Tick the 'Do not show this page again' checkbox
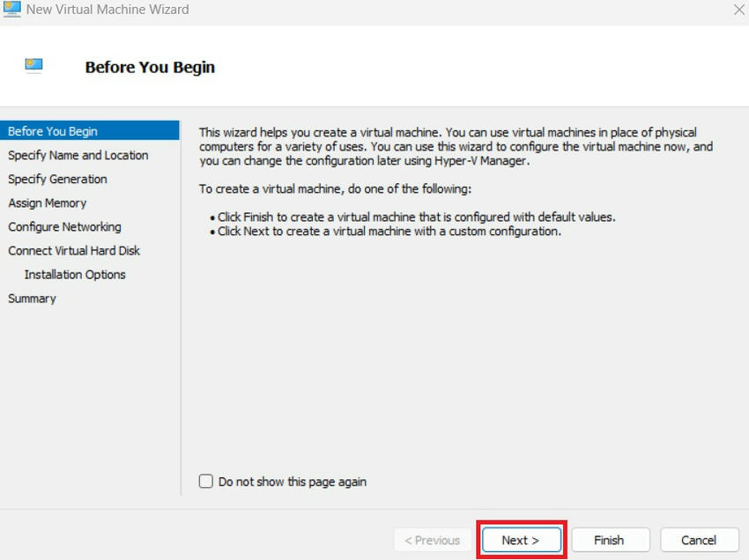749x560 pixels. (x=206, y=482)
